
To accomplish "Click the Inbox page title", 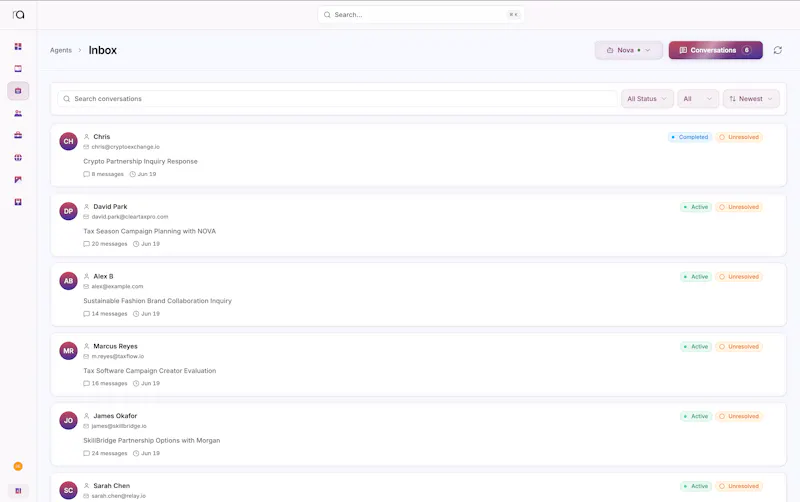I will click(x=103, y=50).
